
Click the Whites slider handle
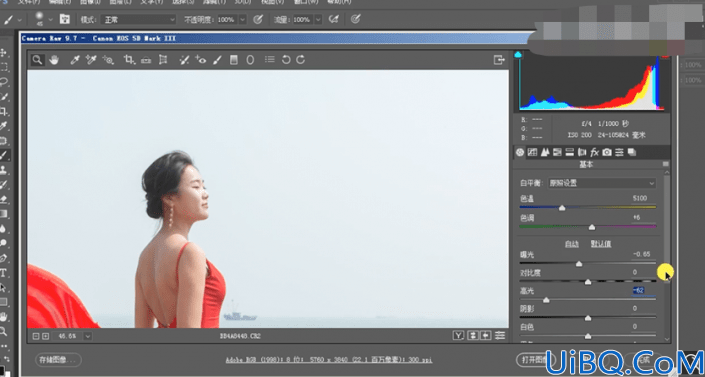(x=588, y=336)
